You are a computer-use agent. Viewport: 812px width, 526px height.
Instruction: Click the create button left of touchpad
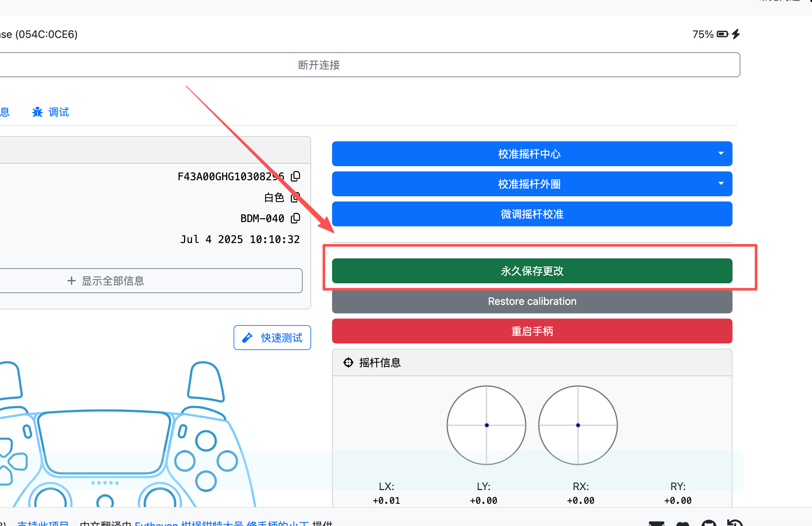[27, 431]
